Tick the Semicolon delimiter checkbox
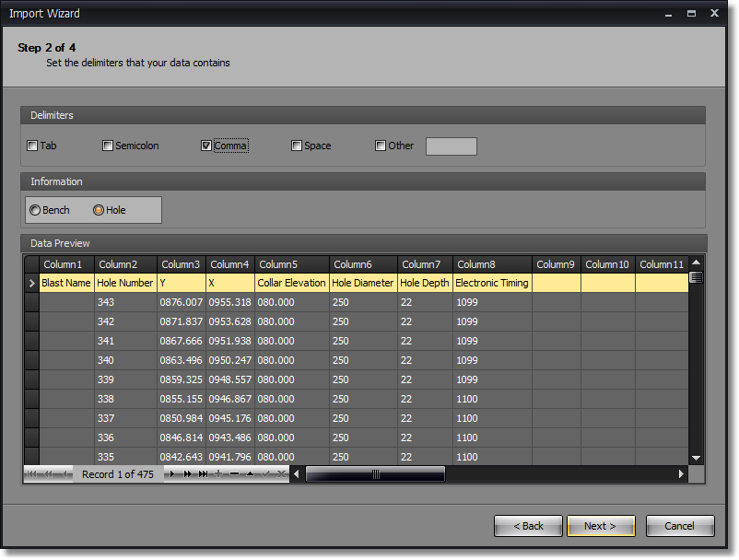This screenshot has height=560, width=739. 108,146
